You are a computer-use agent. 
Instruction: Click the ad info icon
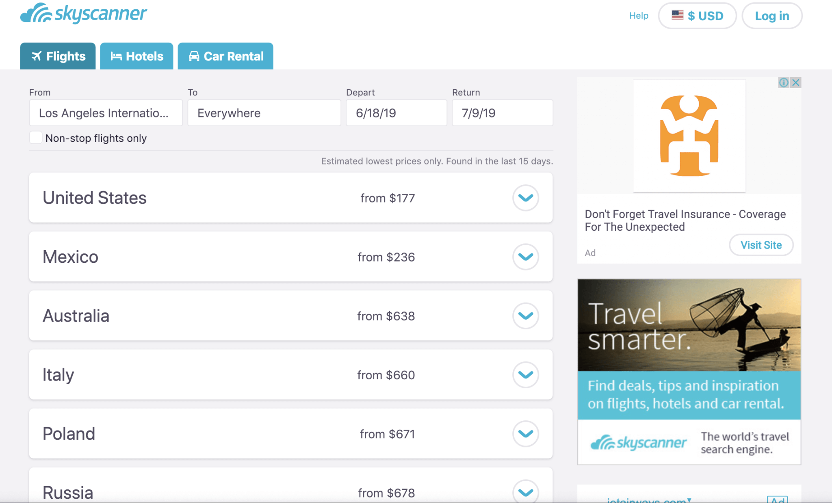pos(783,82)
